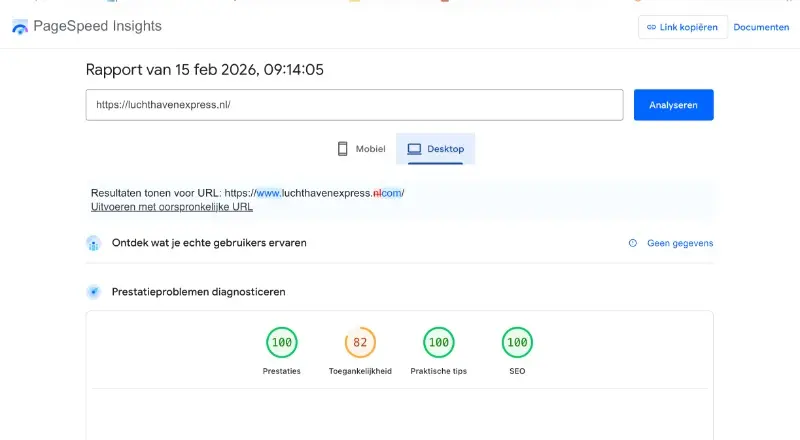
Task: Click the Prestaties label
Action: click(282, 371)
